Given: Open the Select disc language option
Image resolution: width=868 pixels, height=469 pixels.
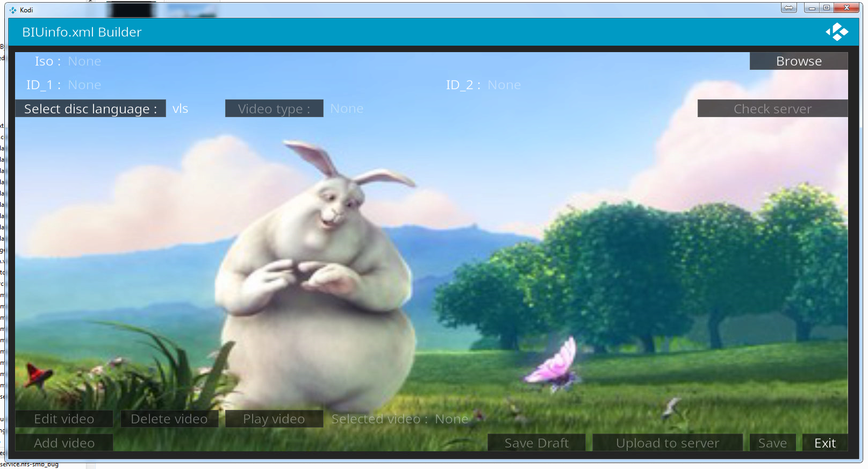Looking at the screenshot, I should (x=90, y=109).
